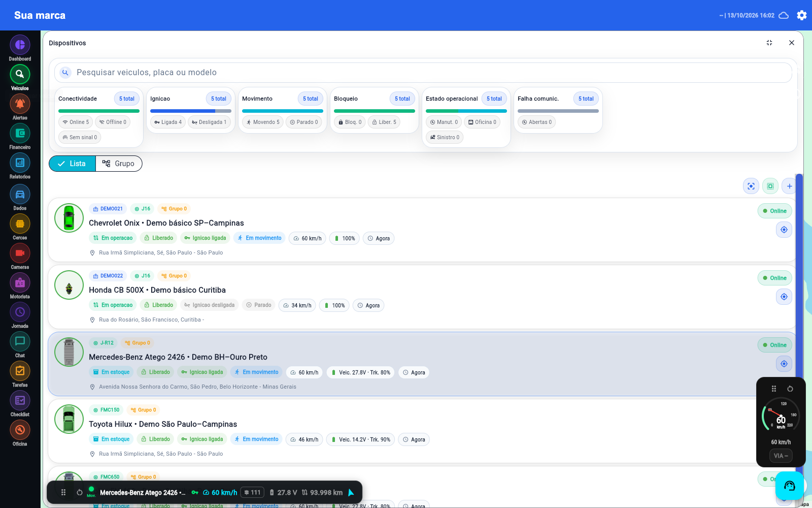Screen dimensions: 812x508
Task: Select Mercedes-Benz Atego truck thumbnail
Action: [69, 352]
